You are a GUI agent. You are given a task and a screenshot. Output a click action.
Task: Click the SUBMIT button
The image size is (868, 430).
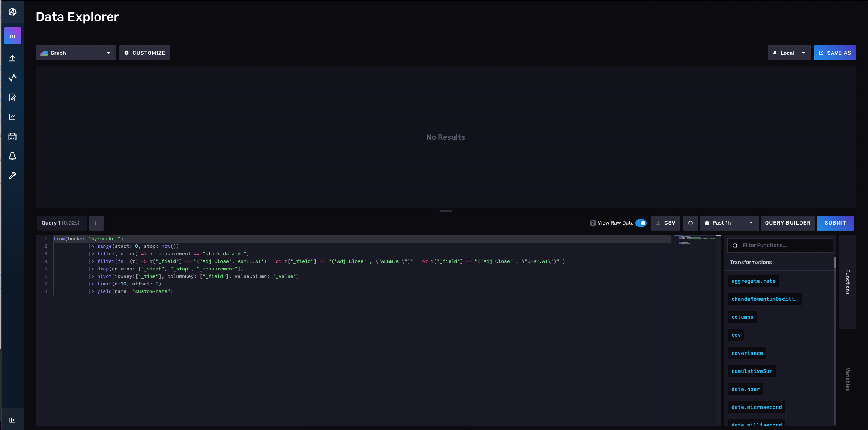pyautogui.click(x=835, y=223)
